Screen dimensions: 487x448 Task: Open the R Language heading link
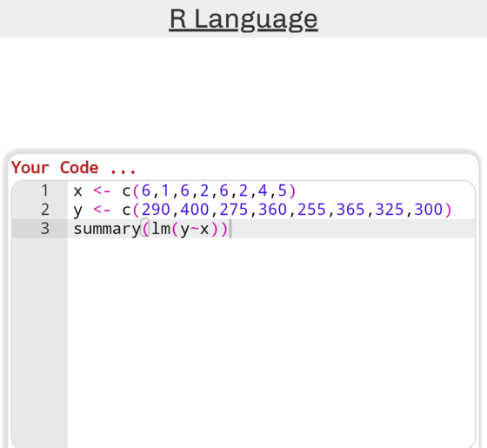(x=243, y=19)
